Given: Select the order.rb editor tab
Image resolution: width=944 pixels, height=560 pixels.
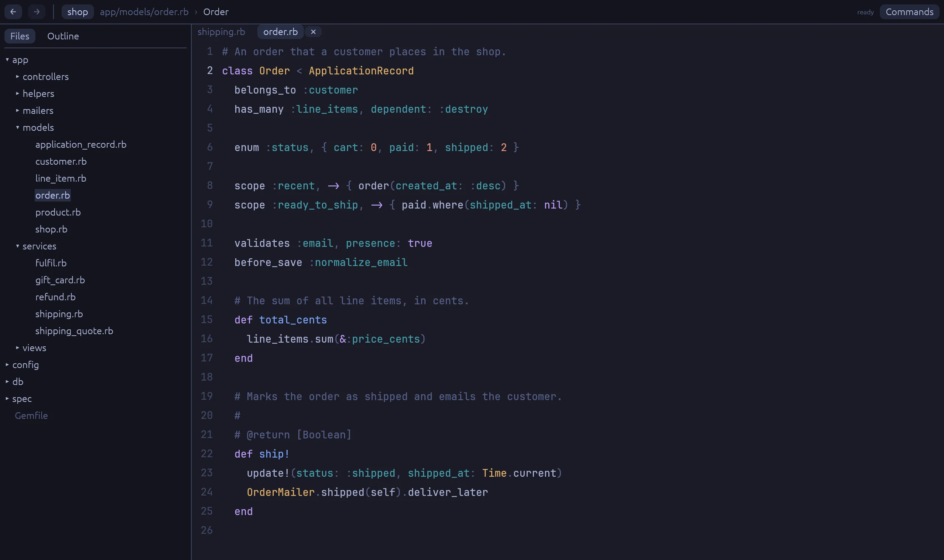Looking at the screenshot, I should (280, 32).
